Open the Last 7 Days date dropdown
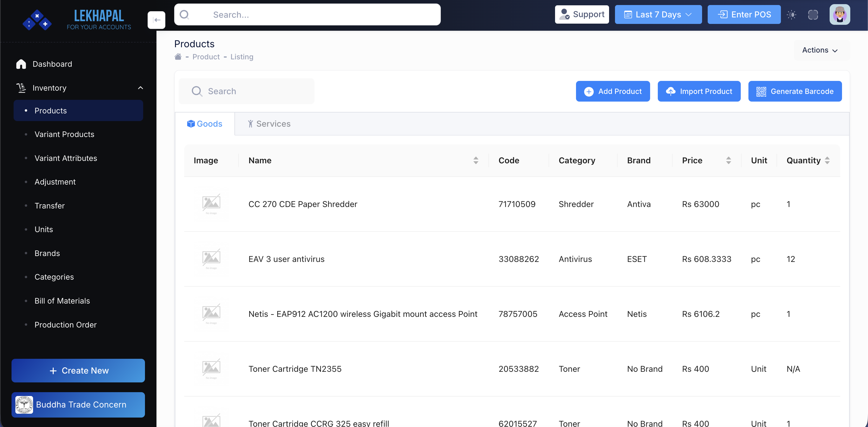The height and width of the screenshot is (427, 868). pos(658,14)
